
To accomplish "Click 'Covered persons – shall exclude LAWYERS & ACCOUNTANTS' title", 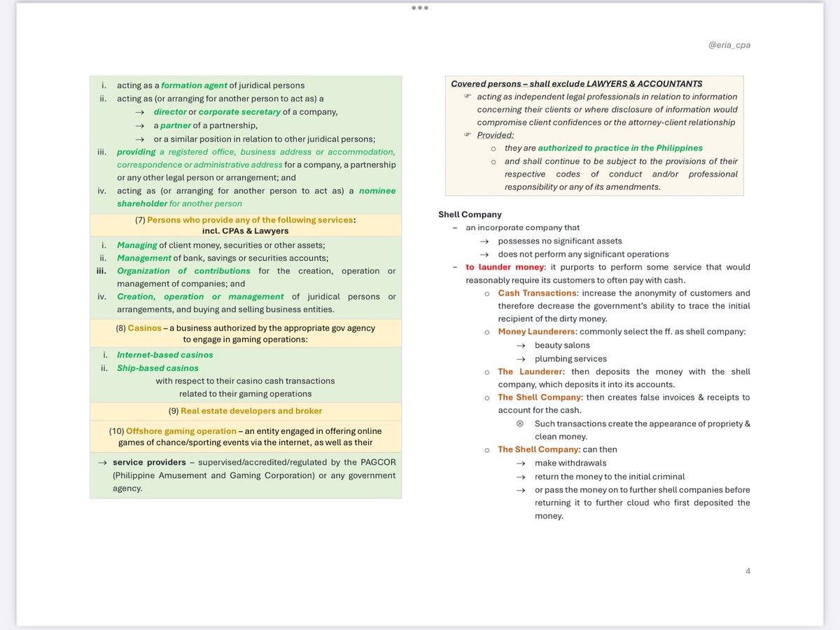I will 576,84.
